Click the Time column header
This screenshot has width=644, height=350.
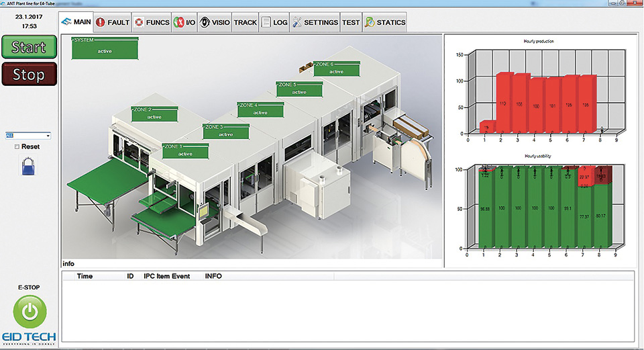85,276
